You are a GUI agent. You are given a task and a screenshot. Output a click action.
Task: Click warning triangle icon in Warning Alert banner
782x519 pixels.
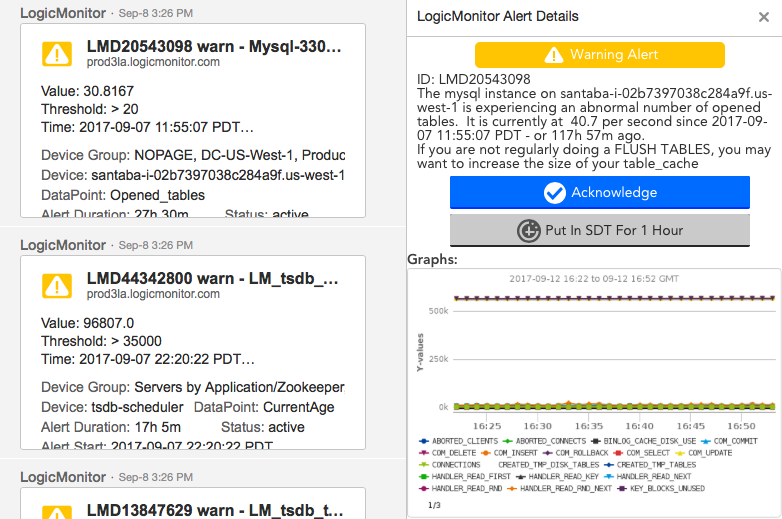pos(554,55)
